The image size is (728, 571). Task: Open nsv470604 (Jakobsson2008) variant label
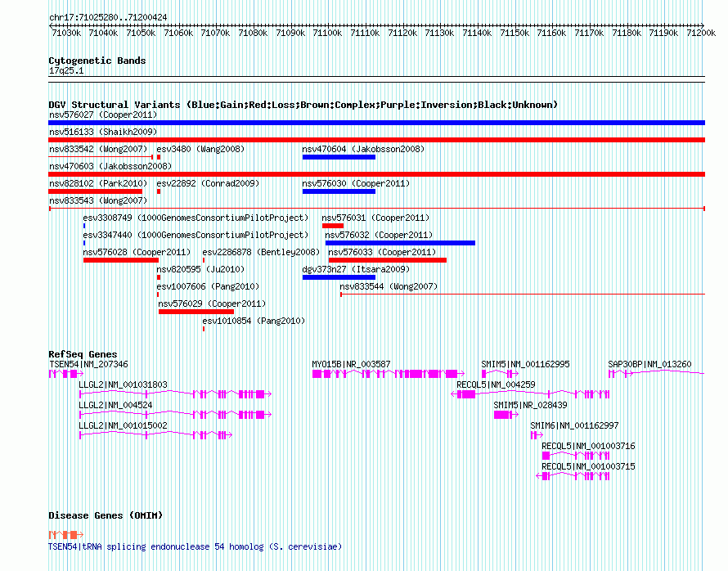[x=363, y=150]
